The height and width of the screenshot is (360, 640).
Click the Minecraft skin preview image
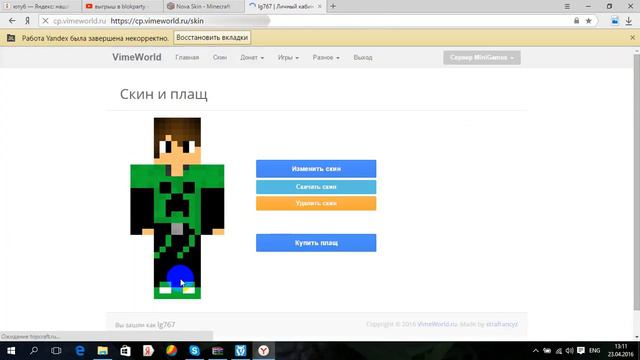[x=177, y=208]
